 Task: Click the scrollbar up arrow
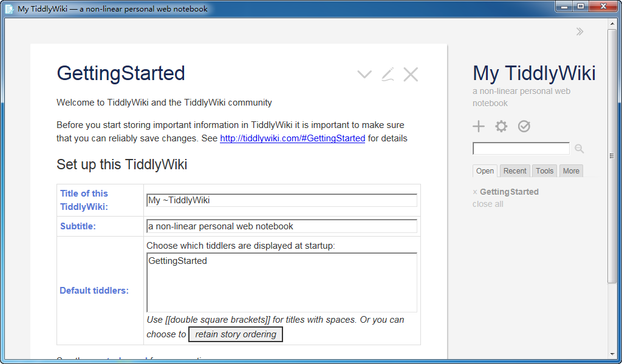pos(612,24)
